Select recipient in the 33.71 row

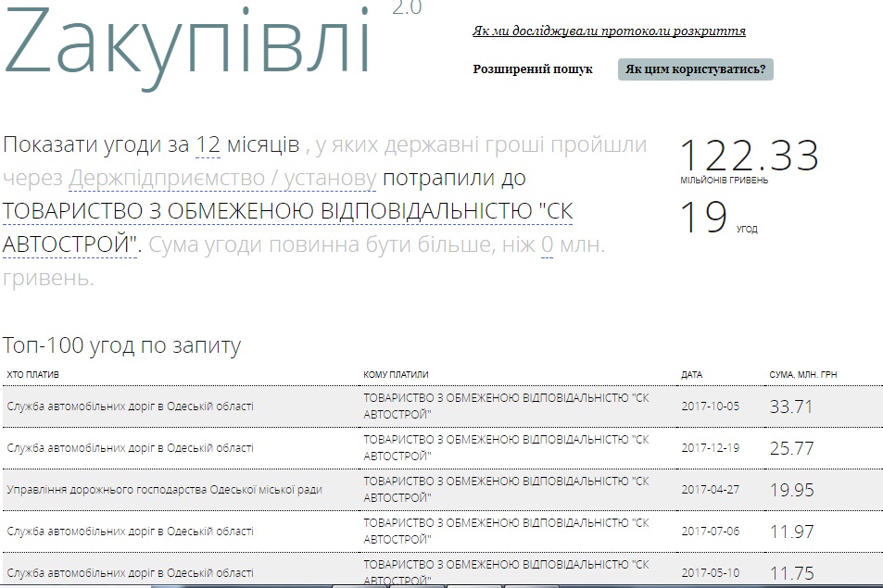click(506, 407)
